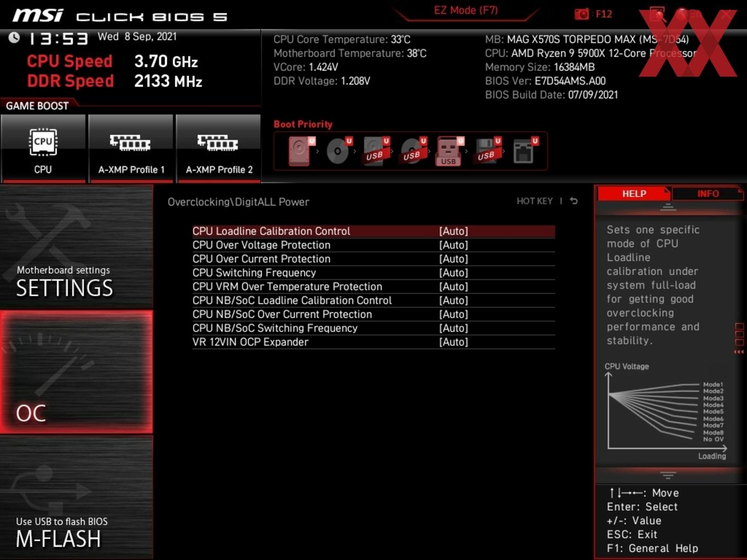
Task: Click the 13:53 time display
Action: [x=58, y=38]
